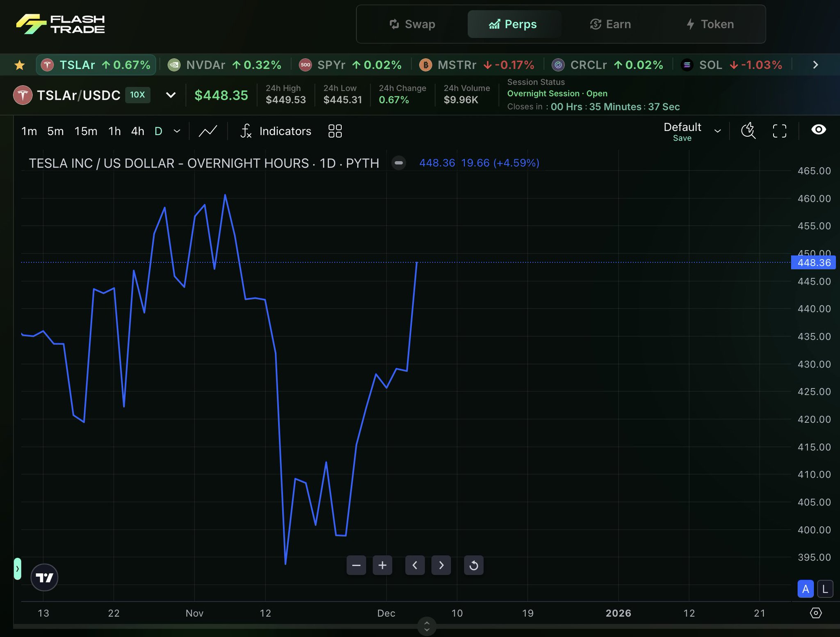Enter fullscreen chart mode
840x637 pixels.
pyautogui.click(x=779, y=131)
